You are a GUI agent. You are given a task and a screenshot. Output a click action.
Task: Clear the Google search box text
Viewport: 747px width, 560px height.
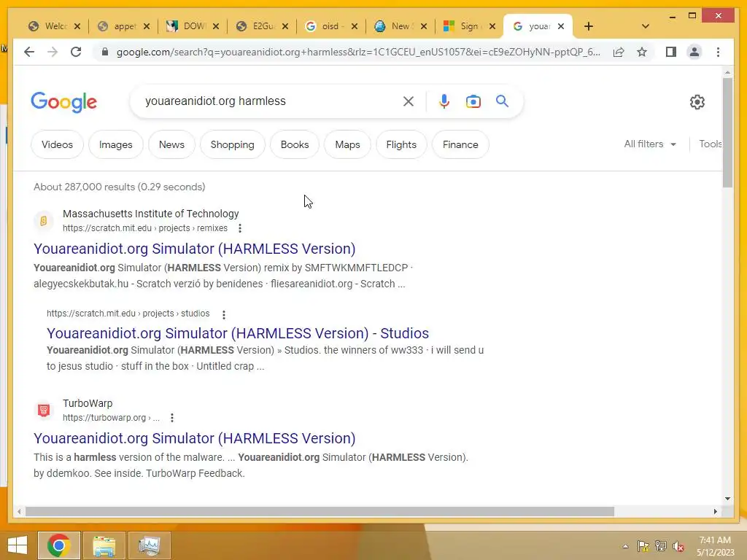coord(409,101)
